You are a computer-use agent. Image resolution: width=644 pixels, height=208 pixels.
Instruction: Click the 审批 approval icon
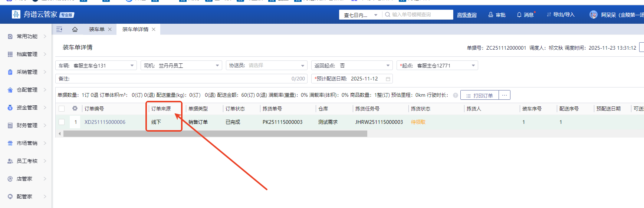point(491,15)
